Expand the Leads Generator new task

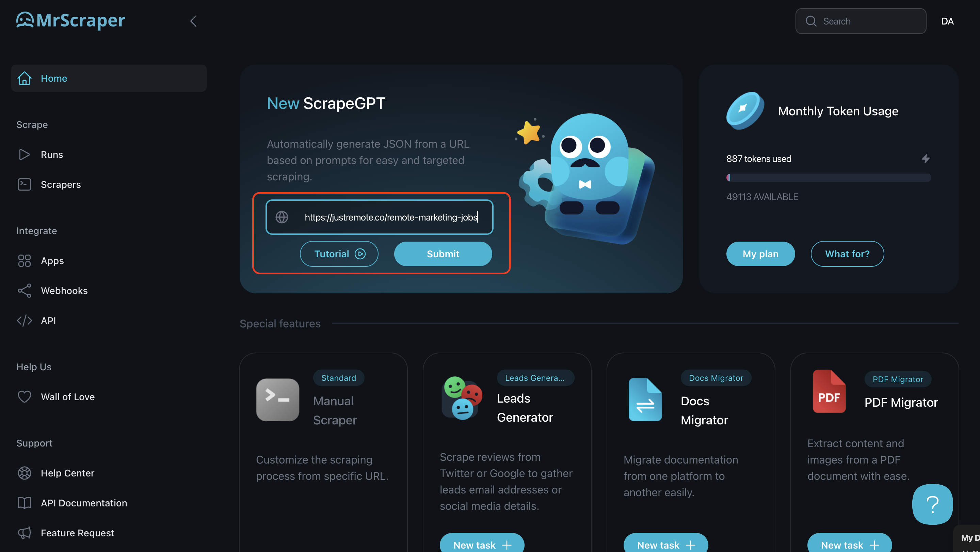(482, 544)
